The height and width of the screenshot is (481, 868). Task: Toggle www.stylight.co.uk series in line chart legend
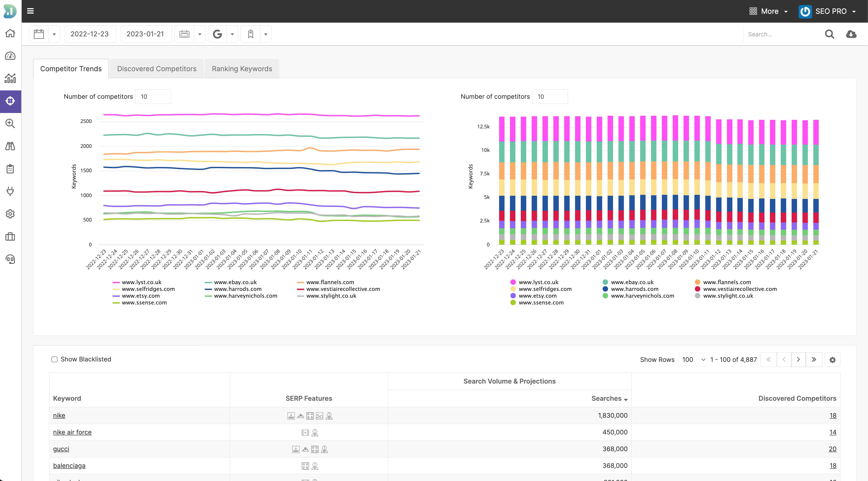coord(326,296)
